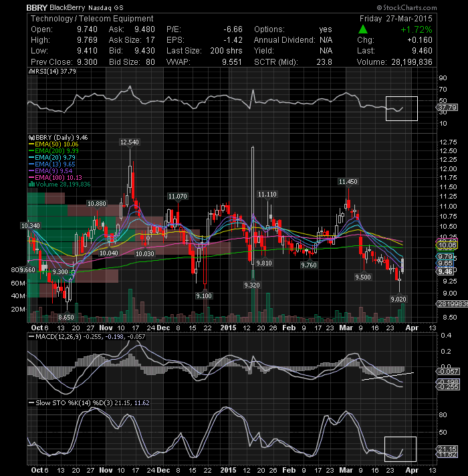Viewport: 468px width, 476px height.
Task: Click the 9.100 December low label
Action: point(204,295)
